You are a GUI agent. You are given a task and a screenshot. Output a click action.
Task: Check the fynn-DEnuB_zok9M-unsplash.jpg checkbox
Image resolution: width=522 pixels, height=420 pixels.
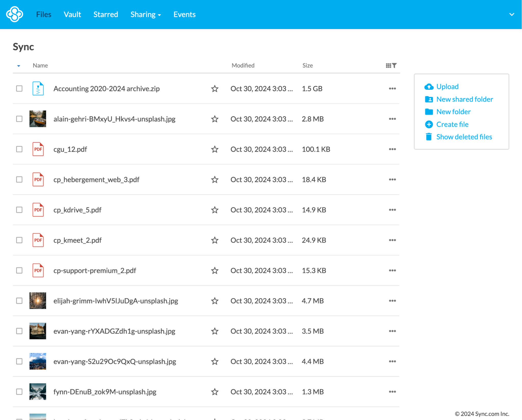(19, 392)
